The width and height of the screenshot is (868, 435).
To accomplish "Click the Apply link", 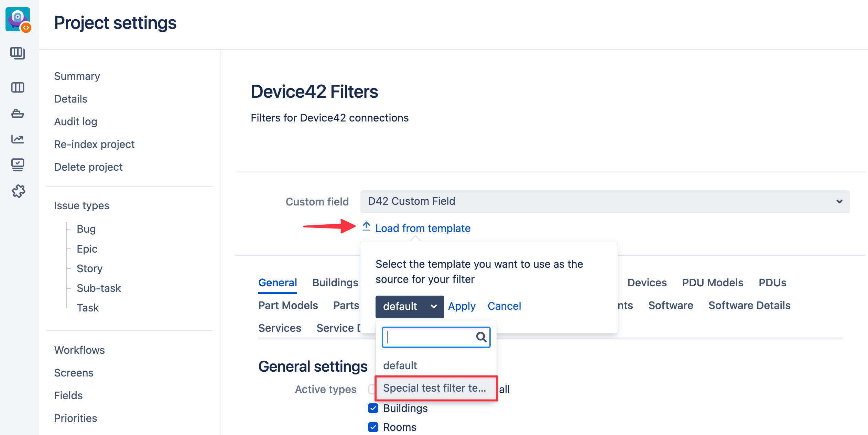I will tap(462, 306).
